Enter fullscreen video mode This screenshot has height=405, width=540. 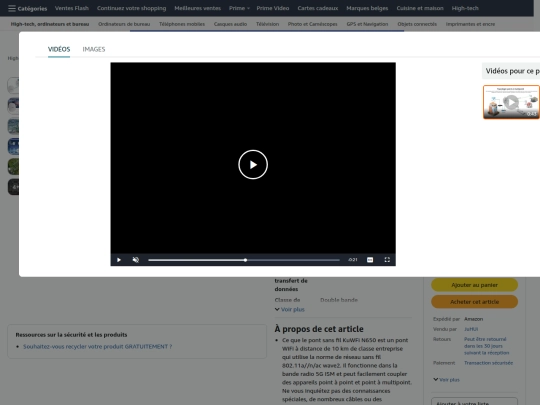(387, 260)
